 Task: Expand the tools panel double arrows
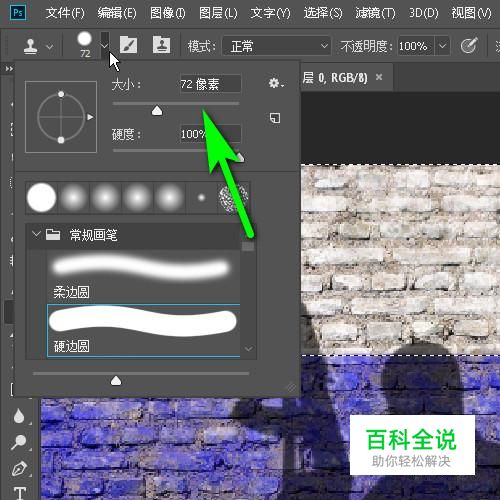tap(9, 69)
